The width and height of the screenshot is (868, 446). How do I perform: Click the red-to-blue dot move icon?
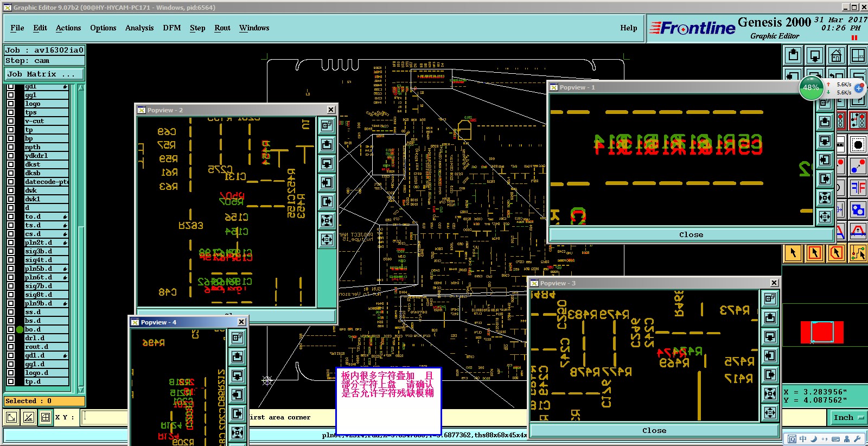(x=858, y=166)
